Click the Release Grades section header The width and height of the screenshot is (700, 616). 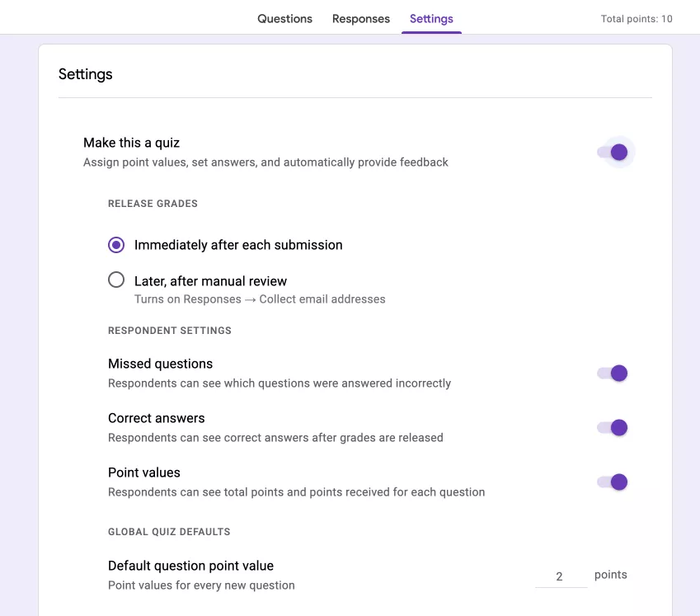(x=152, y=203)
